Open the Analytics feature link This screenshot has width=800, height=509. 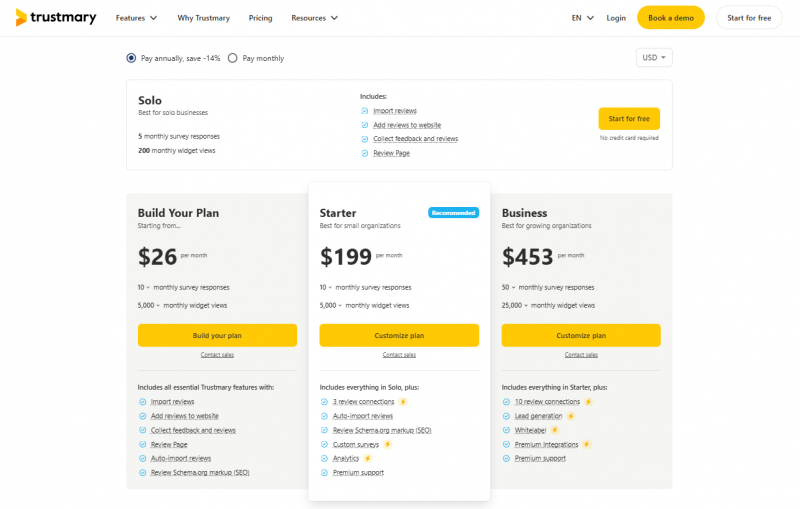click(x=346, y=459)
